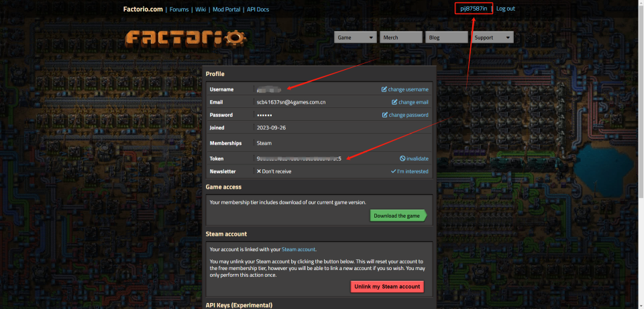Navigate to API Docs link
The height and width of the screenshot is (309, 644).
coord(257,9)
